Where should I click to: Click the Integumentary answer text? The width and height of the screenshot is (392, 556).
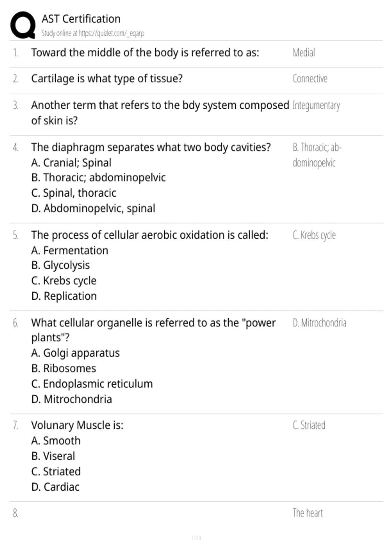tap(316, 105)
